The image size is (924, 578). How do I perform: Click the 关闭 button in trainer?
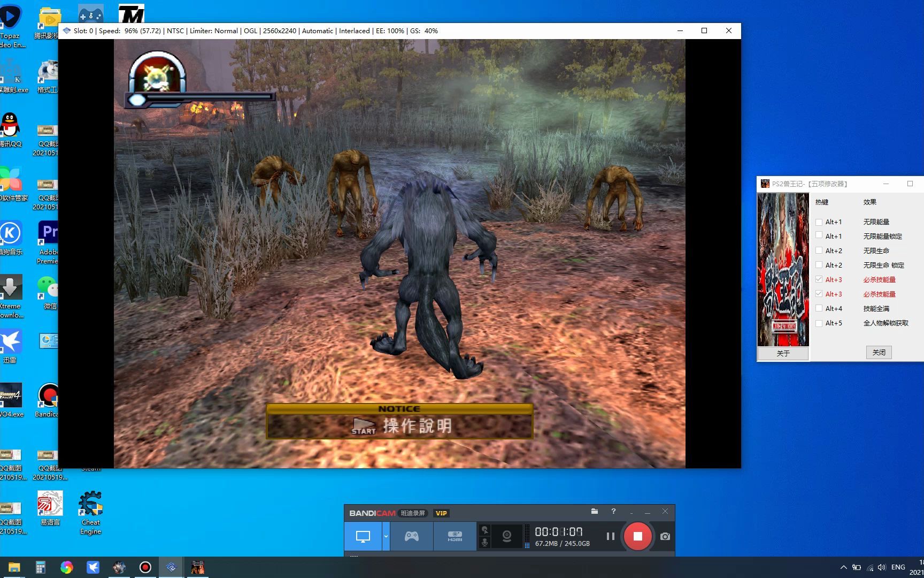pos(879,352)
